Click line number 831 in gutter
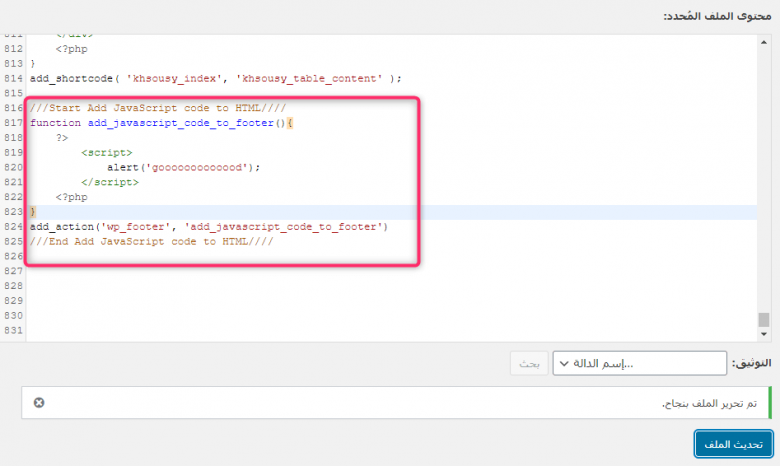 [x=12, y=330]
